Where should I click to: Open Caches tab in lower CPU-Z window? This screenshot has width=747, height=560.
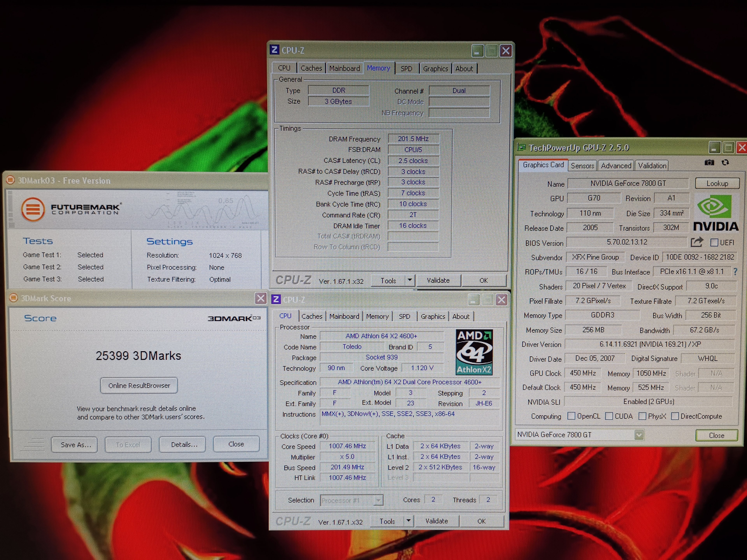pos(312,316)
